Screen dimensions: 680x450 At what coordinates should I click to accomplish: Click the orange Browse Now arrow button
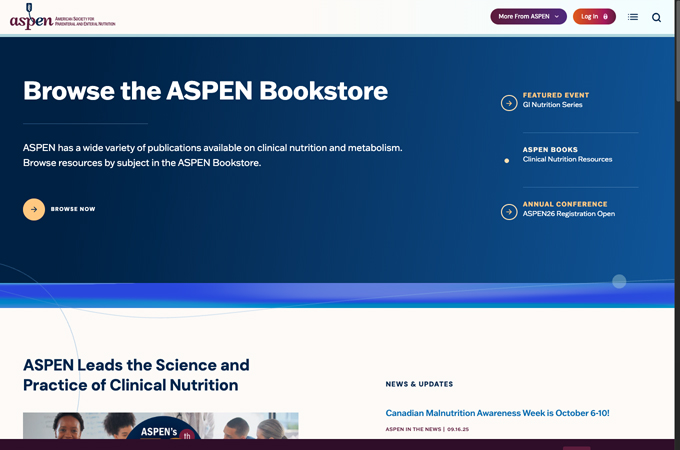click(x=34, y=209)
